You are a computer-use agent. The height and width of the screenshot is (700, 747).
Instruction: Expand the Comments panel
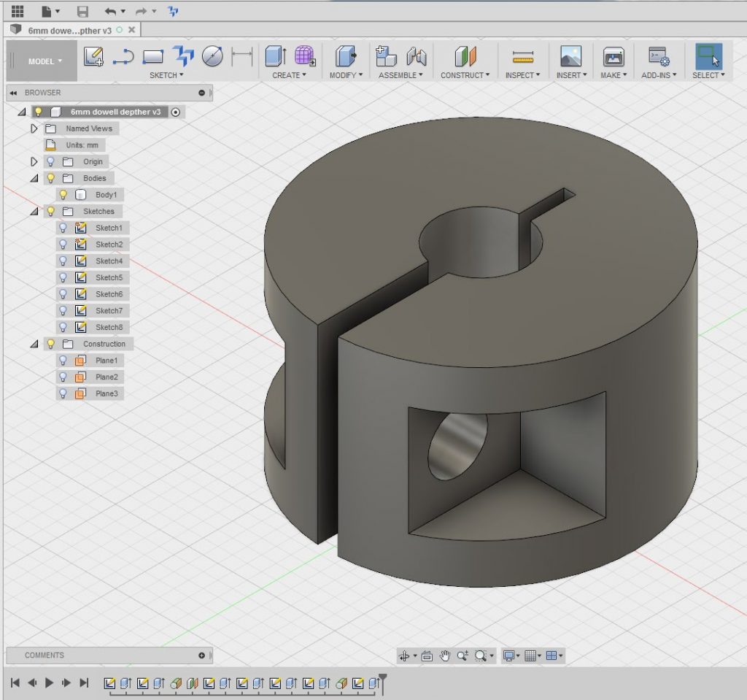coord(201,655)
